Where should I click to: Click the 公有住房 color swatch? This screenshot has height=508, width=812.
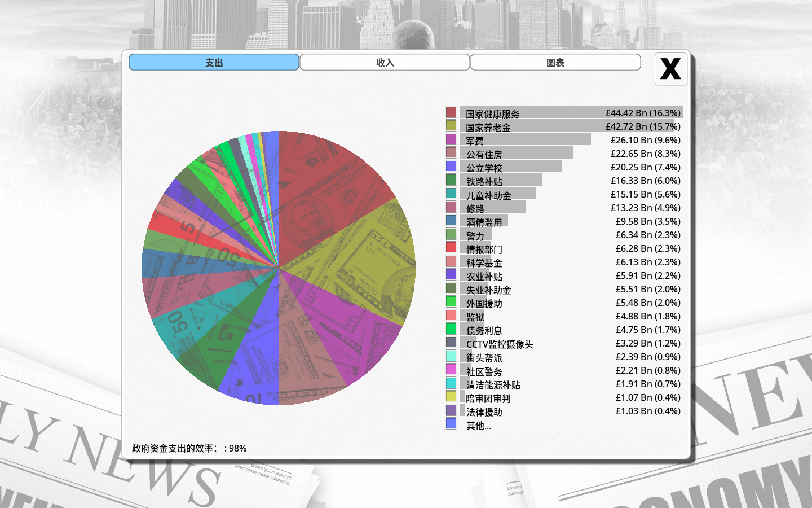451,152
